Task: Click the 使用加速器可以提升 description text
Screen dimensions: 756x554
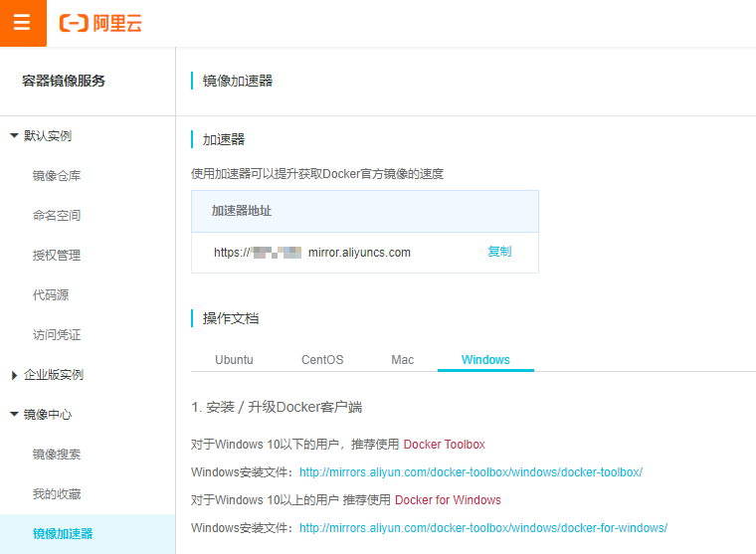Action: [x=317, y=174]
